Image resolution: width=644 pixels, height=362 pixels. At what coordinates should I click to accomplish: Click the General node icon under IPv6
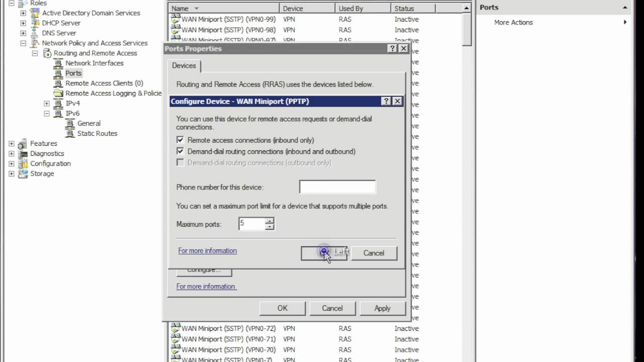pos(70,124)
